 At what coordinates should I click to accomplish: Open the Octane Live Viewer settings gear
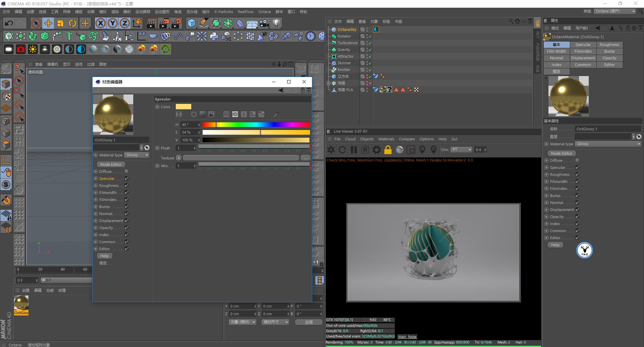(x=376, y=150)
